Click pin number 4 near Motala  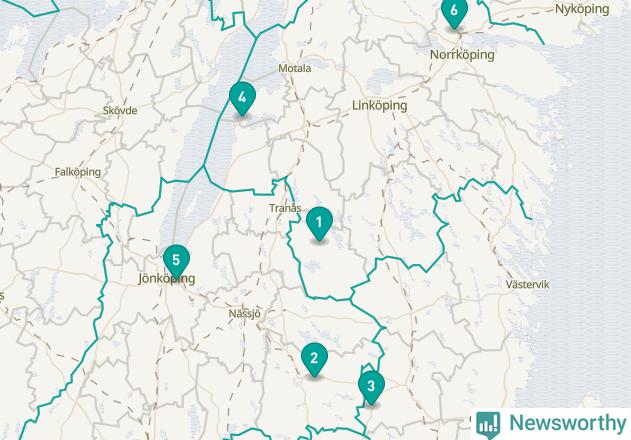point(242,99)
